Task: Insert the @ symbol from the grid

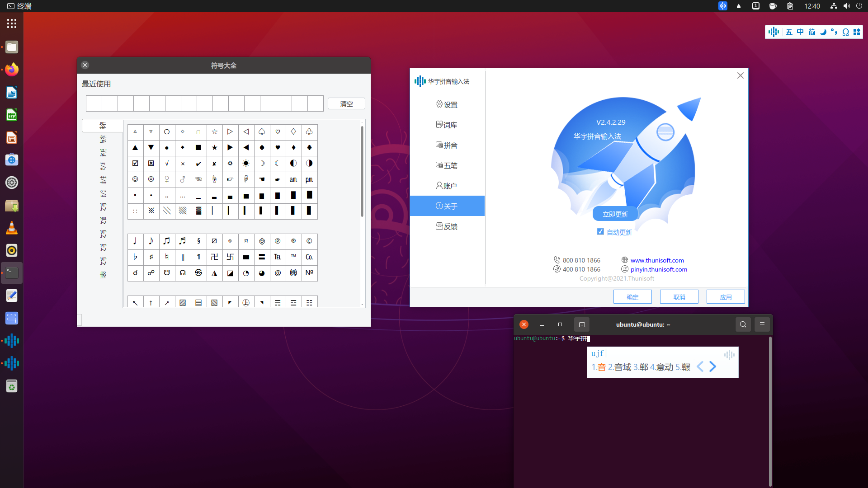Action: (278, 273)
